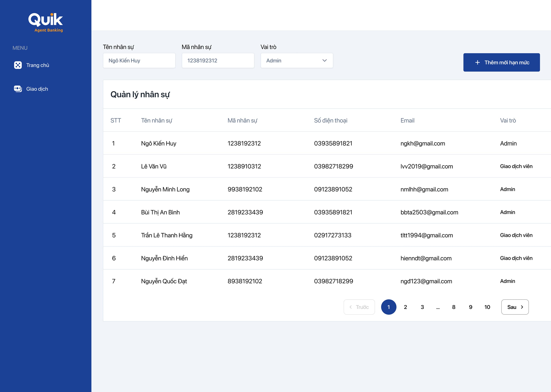
Task: Go to pagination page 2
Action: [x=406, y=307]
